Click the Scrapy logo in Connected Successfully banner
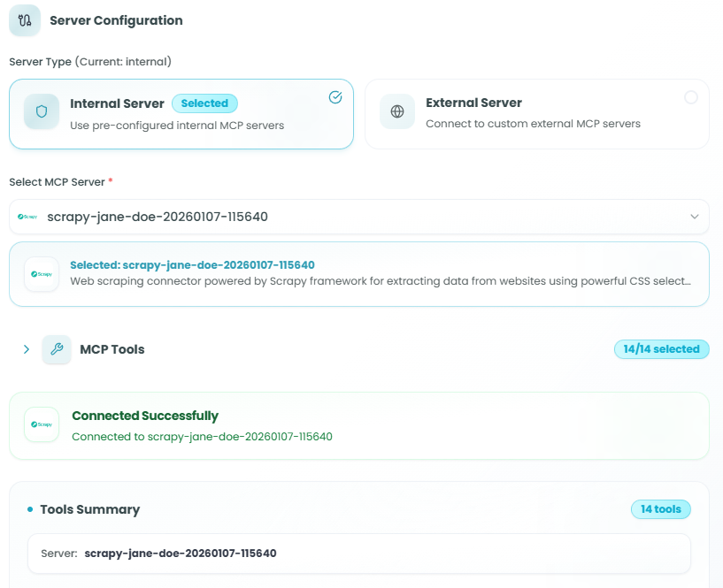The height and width of the screenshot is (588, 723). click(42, 424)
